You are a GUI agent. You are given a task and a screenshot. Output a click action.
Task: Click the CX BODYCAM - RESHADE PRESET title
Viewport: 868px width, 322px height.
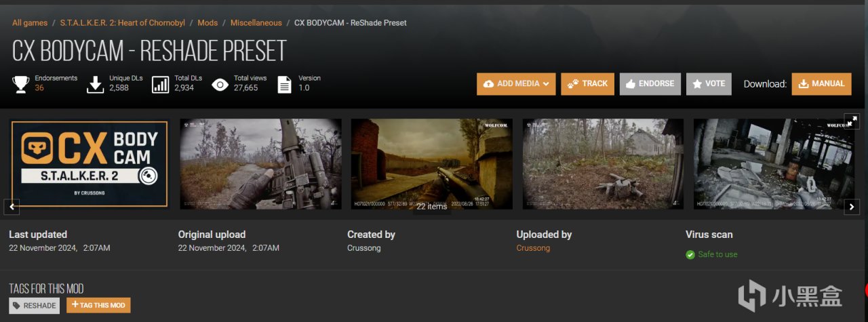(149, 52)
